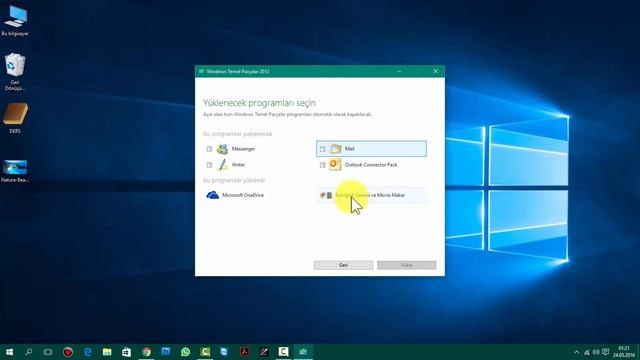Click the taskbar clock and date

624,352
